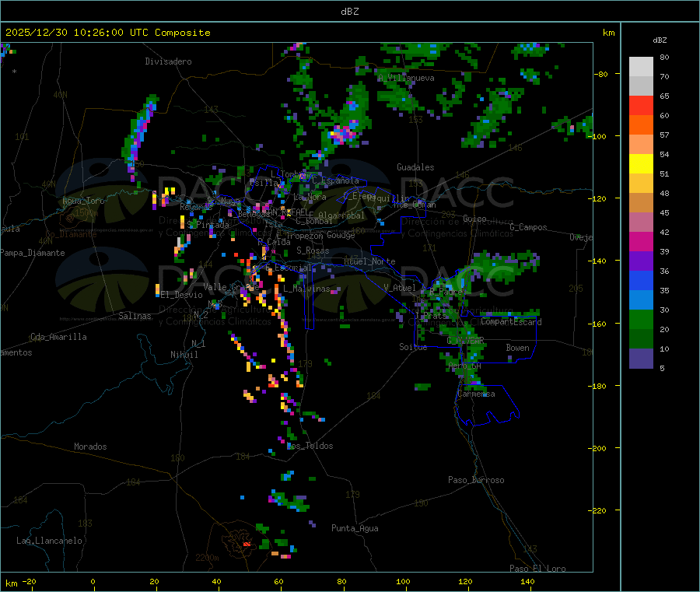The height and width of the screenshot is (592, 700).
Task: Click the mauve 42 dBZ legend swatch
Action: coord(641,222)
